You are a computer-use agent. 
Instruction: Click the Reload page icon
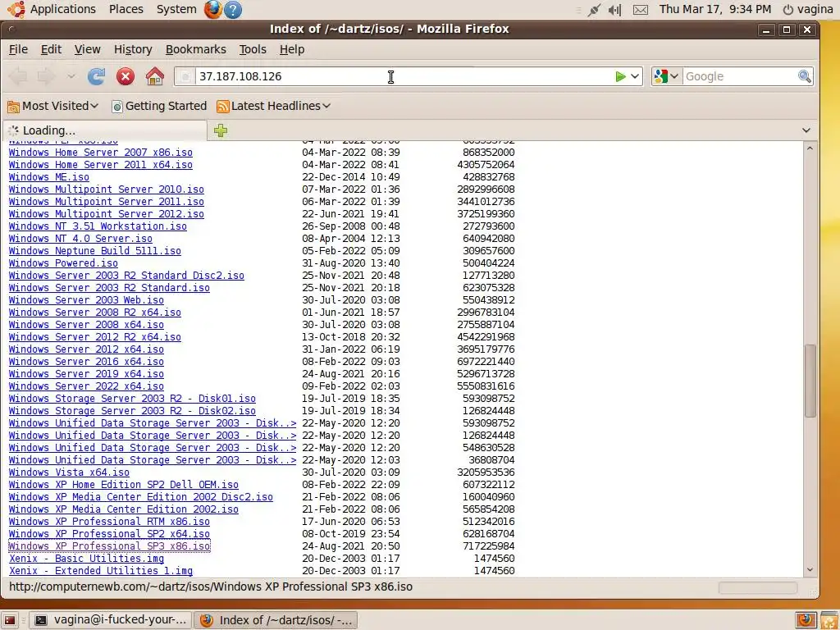pos(97,76)
